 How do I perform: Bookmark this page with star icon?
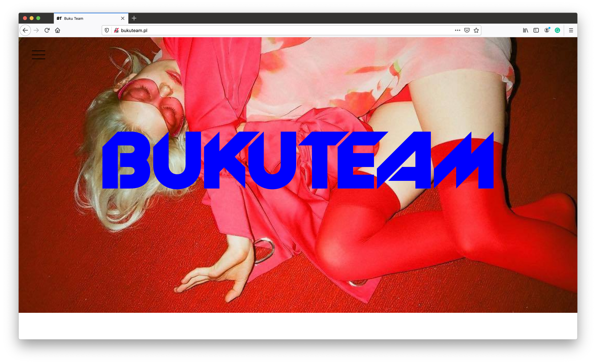(x=476, y=30)
